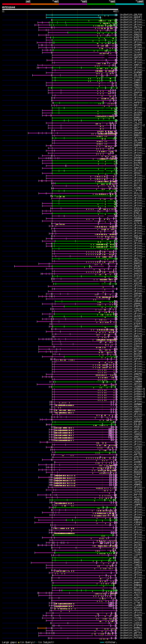The width and height of the screenshot is (146, 644).
Task: Click the red ~20% identity legend bar
Action: (16, 4)
